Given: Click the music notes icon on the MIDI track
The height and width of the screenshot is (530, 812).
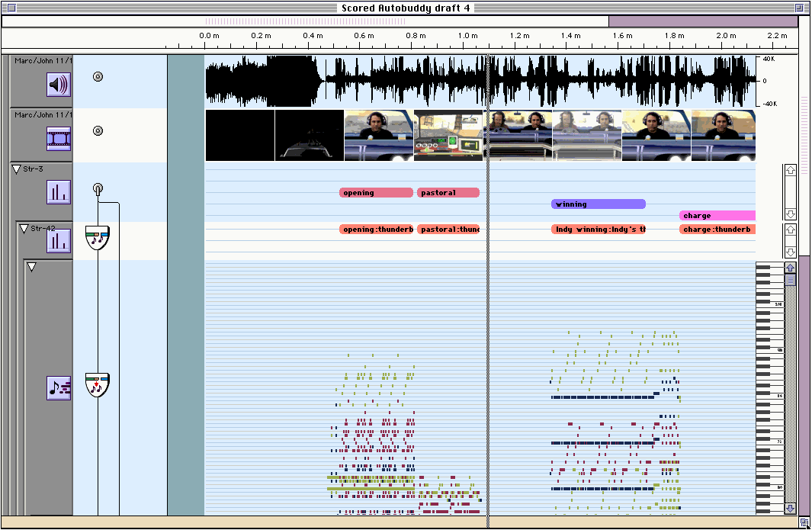Looking at the screenshot, I should tap(59, 387).
